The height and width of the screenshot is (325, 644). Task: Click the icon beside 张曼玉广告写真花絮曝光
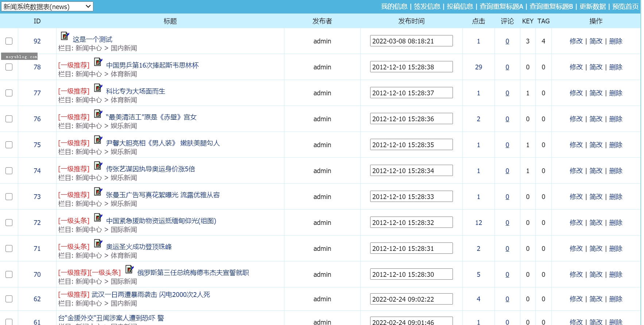click(x=98, y=192)
